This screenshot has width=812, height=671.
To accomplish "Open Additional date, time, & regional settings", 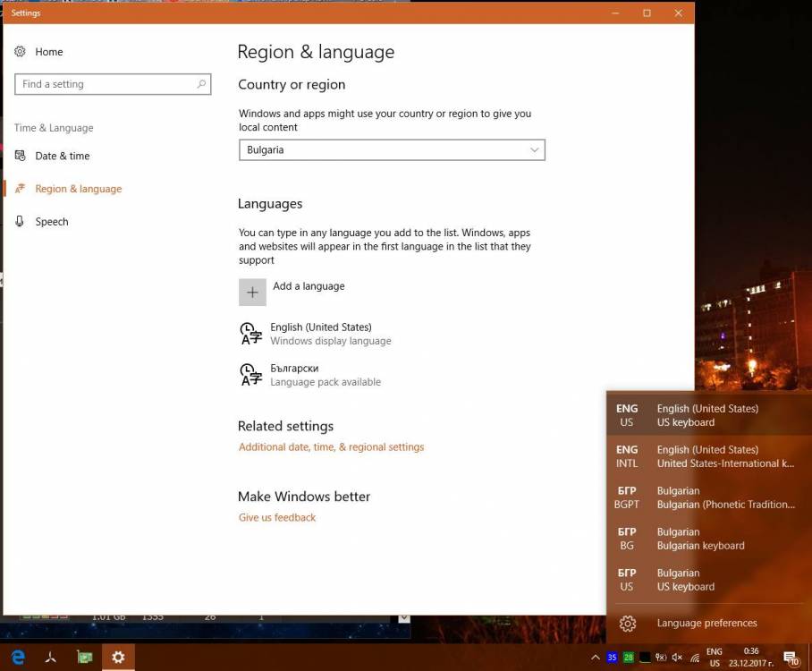I will coord(332,447).
